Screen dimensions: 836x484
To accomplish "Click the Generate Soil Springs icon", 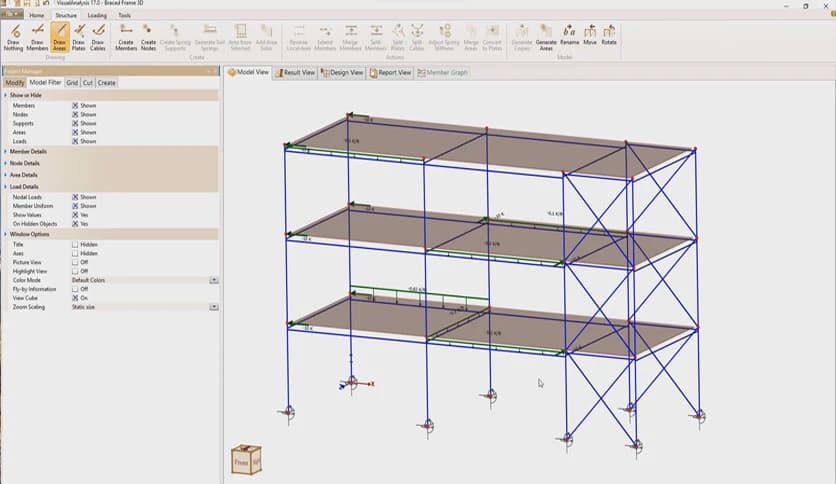I will tap(210, 37).
